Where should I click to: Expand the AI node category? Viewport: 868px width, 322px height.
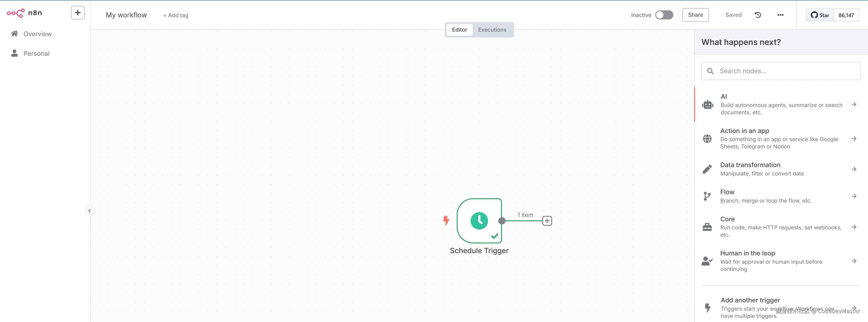pos(781,104)
